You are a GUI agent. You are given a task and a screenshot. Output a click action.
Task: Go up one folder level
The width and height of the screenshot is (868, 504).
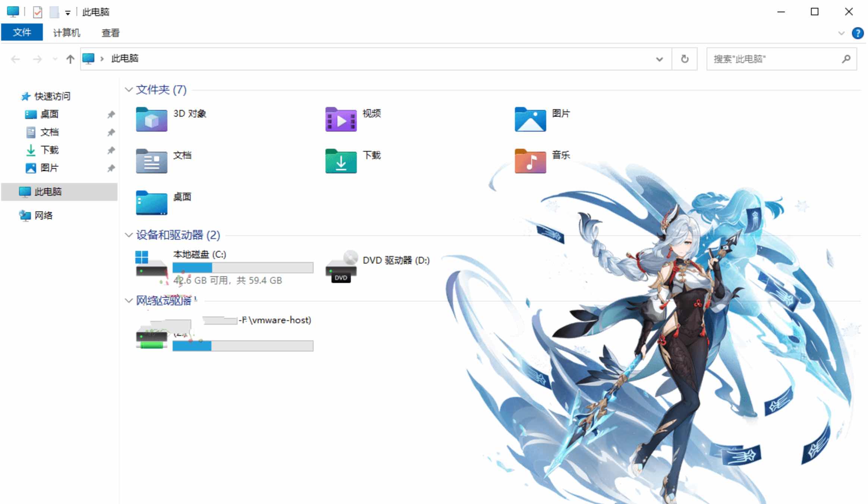click(x=70, y=59)
